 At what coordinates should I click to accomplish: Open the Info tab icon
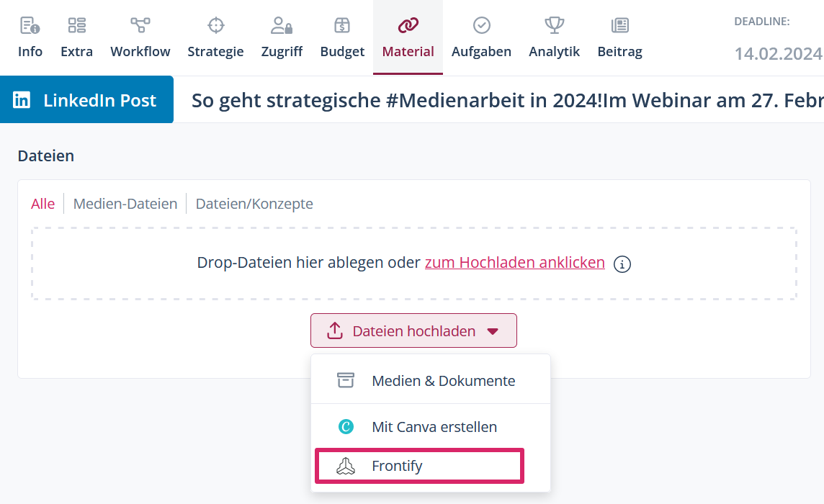point(30,26)
